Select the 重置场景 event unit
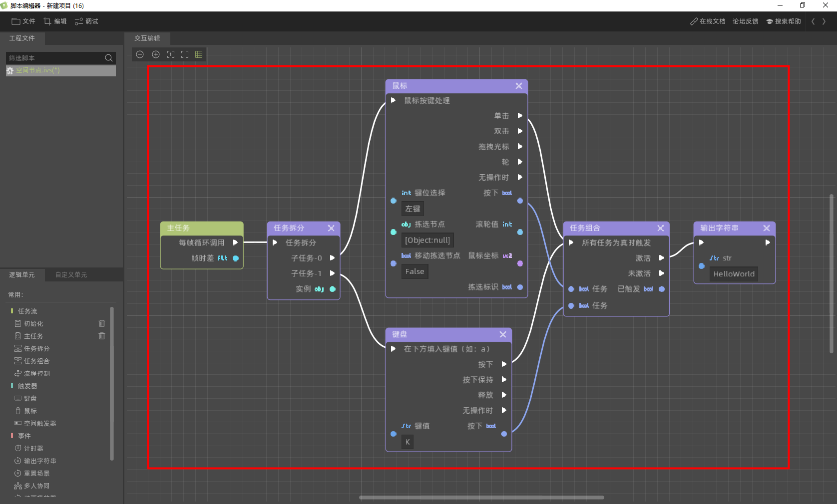This screenshot has width=837, height=504. (32, 473)
